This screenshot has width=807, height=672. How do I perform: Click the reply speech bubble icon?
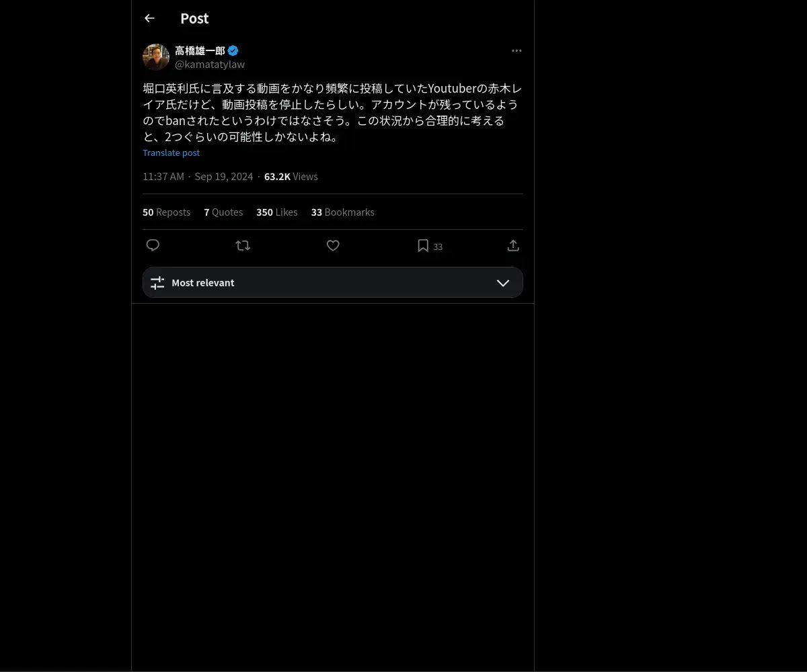pyautogui.click(x=153, y=245)
